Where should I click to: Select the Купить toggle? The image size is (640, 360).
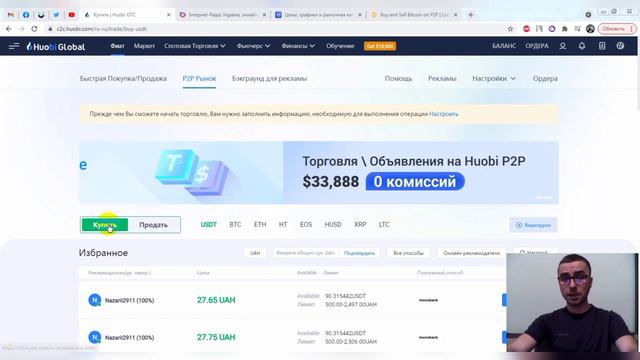tap(105, 225)
